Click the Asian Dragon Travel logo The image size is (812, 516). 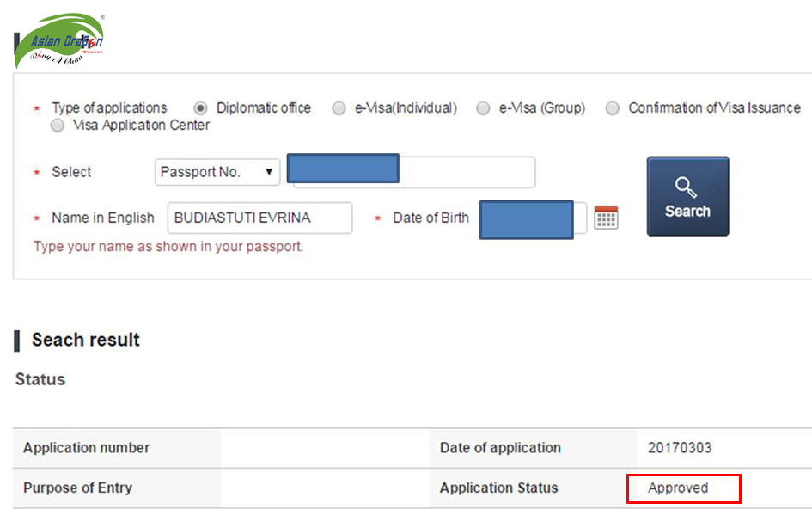tap(59, 40)
